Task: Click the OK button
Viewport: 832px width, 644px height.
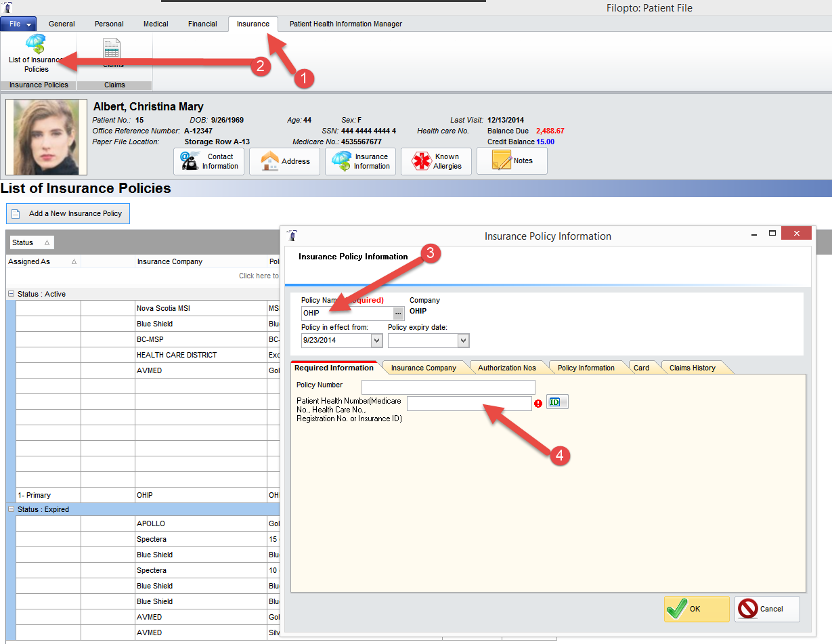Action: pos(696,609)
